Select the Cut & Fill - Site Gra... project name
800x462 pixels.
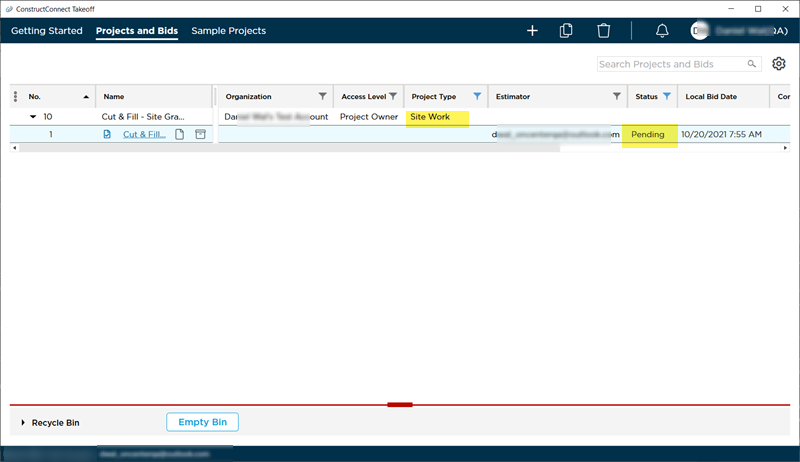tap(143, 117)
